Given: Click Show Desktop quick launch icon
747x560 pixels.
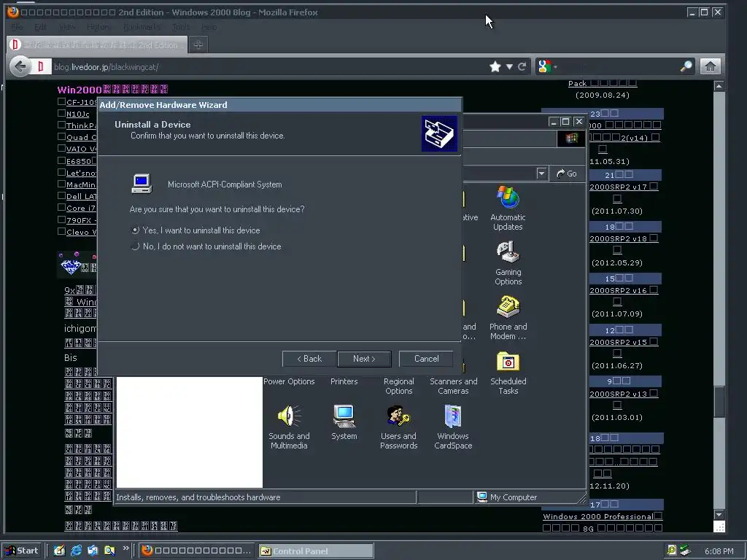Looking at the screenshot, I should (59, 551).
